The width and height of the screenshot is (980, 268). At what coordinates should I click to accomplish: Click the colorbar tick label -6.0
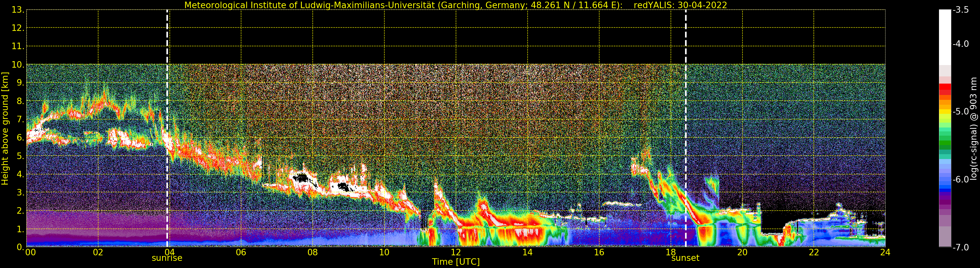[960, 180]
